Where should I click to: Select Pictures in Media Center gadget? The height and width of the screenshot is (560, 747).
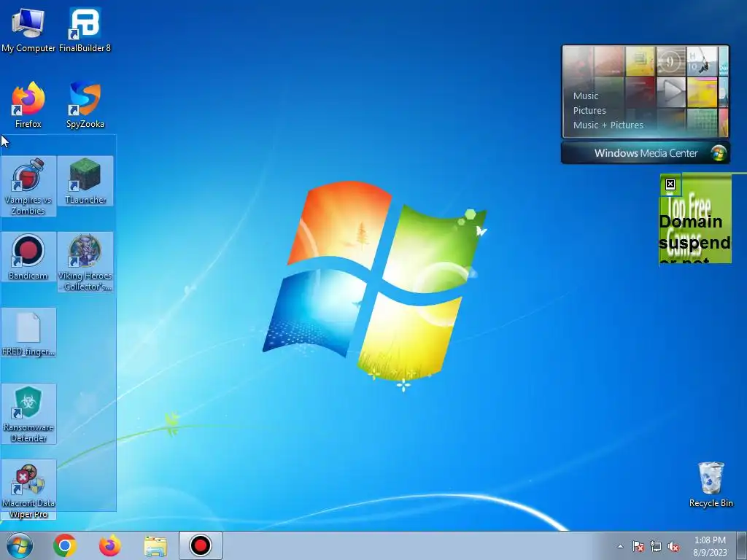(589, 111)
